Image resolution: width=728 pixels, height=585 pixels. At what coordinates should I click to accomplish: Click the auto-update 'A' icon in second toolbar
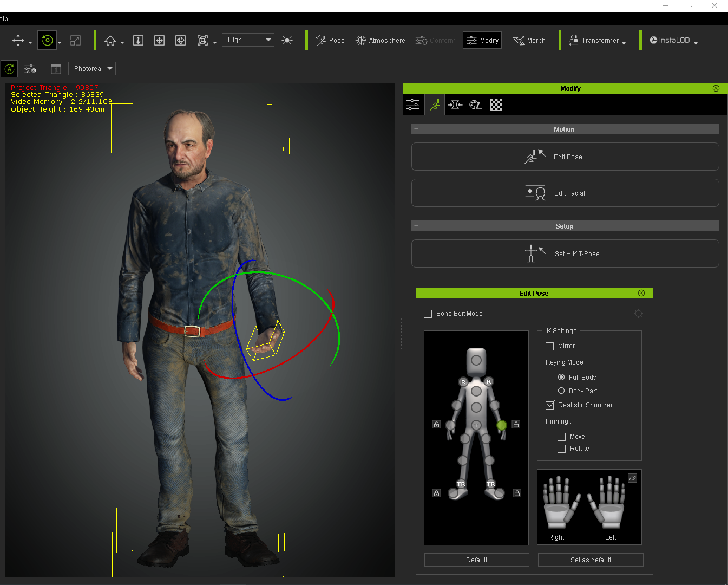coord(10,69)
